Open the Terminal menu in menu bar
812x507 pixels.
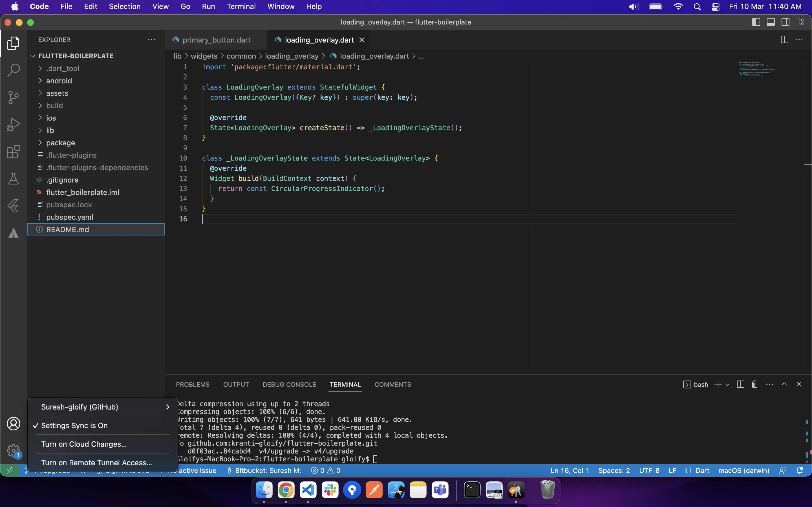coord(241,6)
